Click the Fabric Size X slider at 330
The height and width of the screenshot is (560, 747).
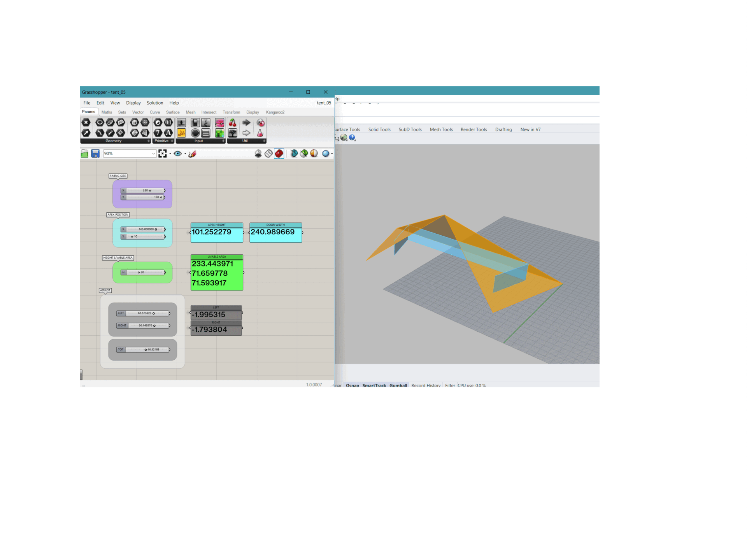143,191
